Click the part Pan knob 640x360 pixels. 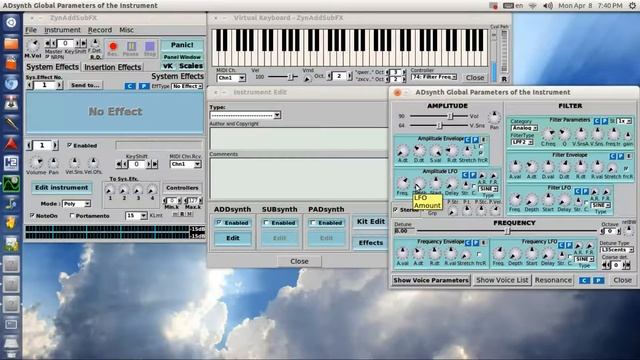point(53,163)
